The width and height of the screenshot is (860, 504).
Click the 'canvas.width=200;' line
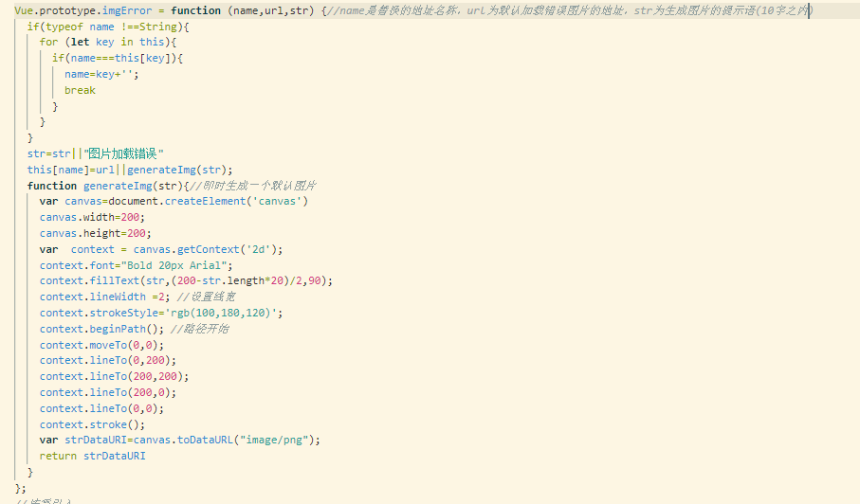click(92, 217)
